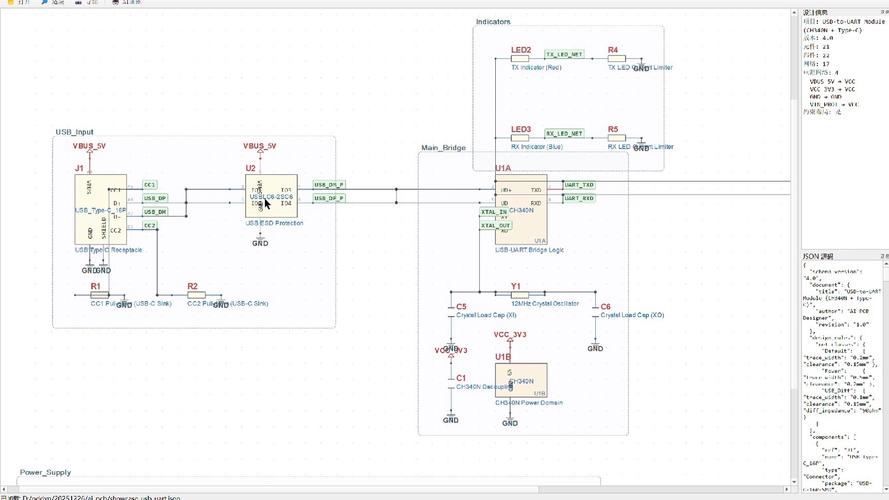Image resolution: width=889 pixels, height=500 pixels.
Task: Click the UART_TXD net label
Action: (x=579, y=185)
